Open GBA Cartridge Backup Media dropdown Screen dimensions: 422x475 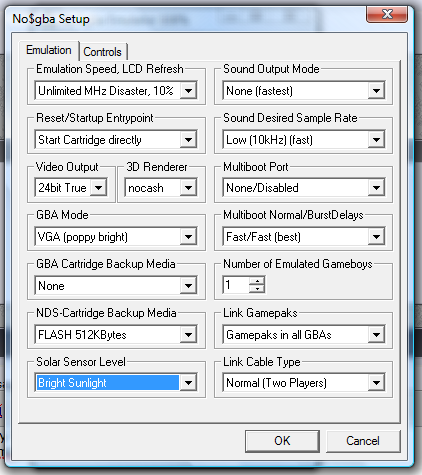pyautogui.click(x=116, y=285)
